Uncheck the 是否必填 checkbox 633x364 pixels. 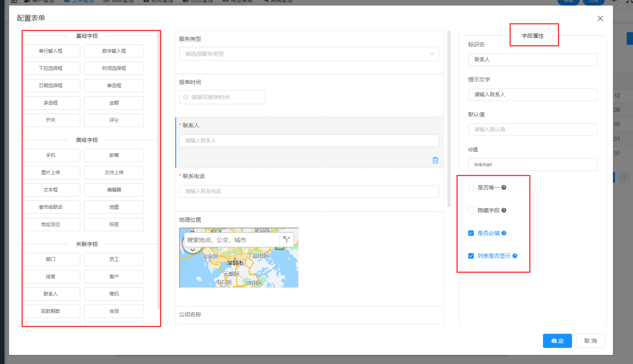471,233
